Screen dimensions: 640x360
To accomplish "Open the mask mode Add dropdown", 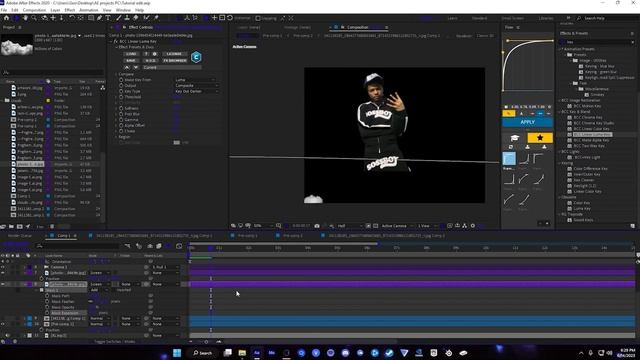I will [100, 290].
